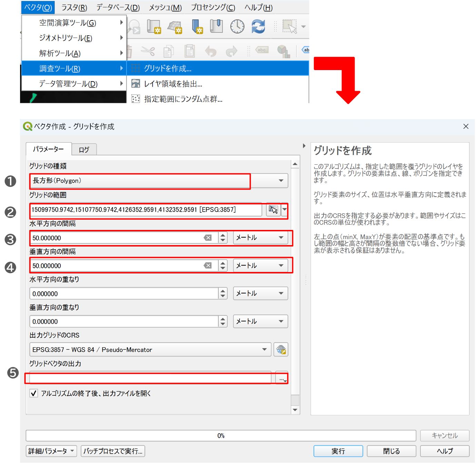Clear the 水平方向の間隔 value

click(x=208, y=238)
